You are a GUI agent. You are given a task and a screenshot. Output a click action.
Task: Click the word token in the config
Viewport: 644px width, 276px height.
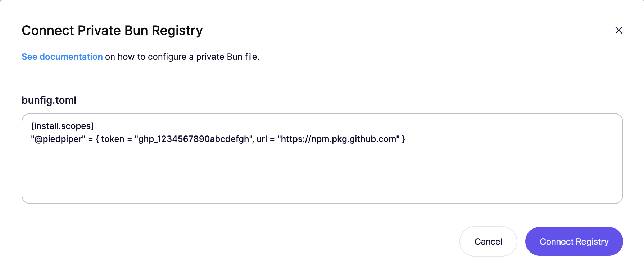112,139
